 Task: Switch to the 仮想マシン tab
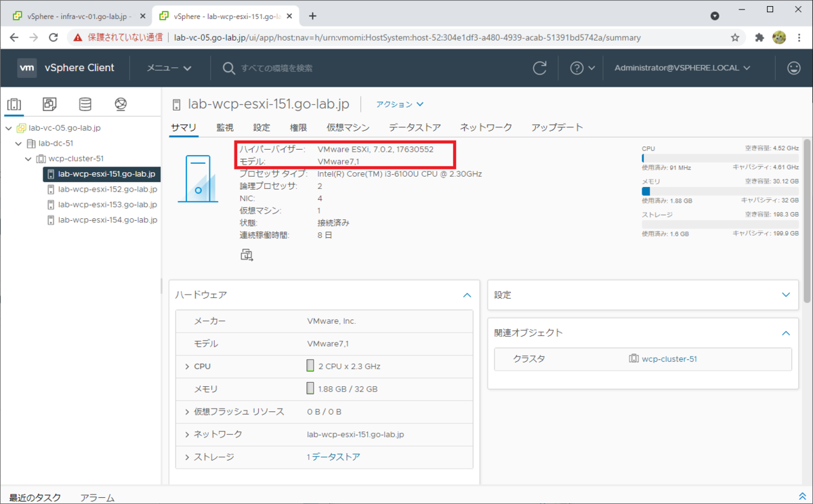(348, 127)
